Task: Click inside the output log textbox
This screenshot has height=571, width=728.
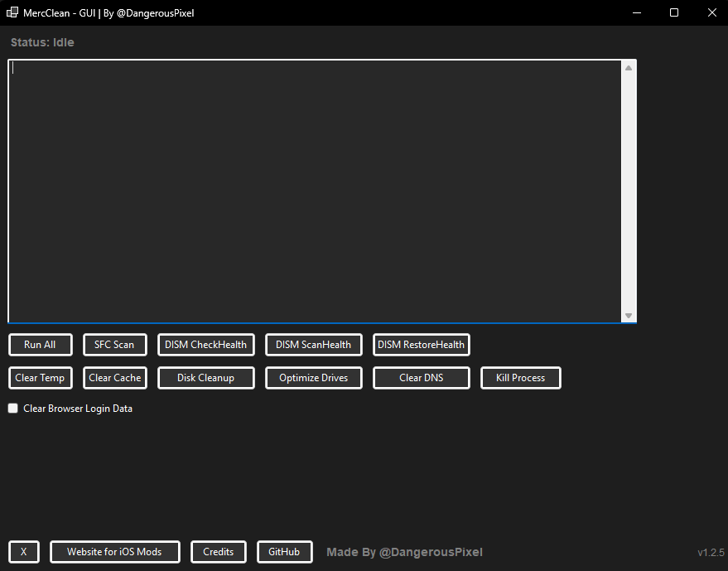Action: tap(315, 191)
